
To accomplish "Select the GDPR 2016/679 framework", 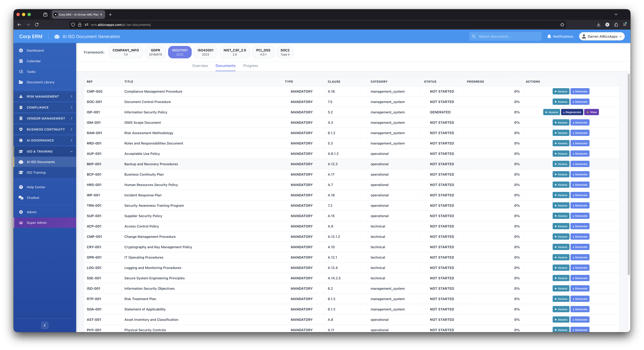I will point(155,52).
